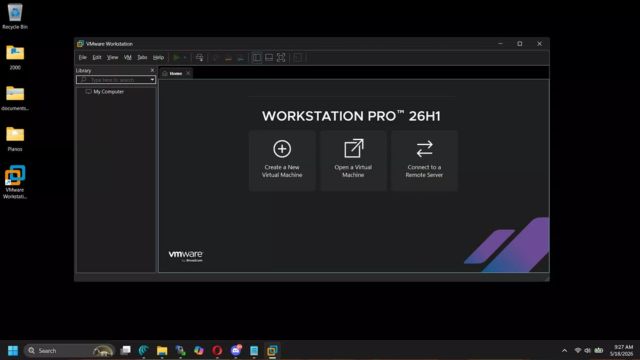Click the VMware Workstation title bar icon
Image resolution: width=640 pixels, height=360 pixels.
point(80,44)
